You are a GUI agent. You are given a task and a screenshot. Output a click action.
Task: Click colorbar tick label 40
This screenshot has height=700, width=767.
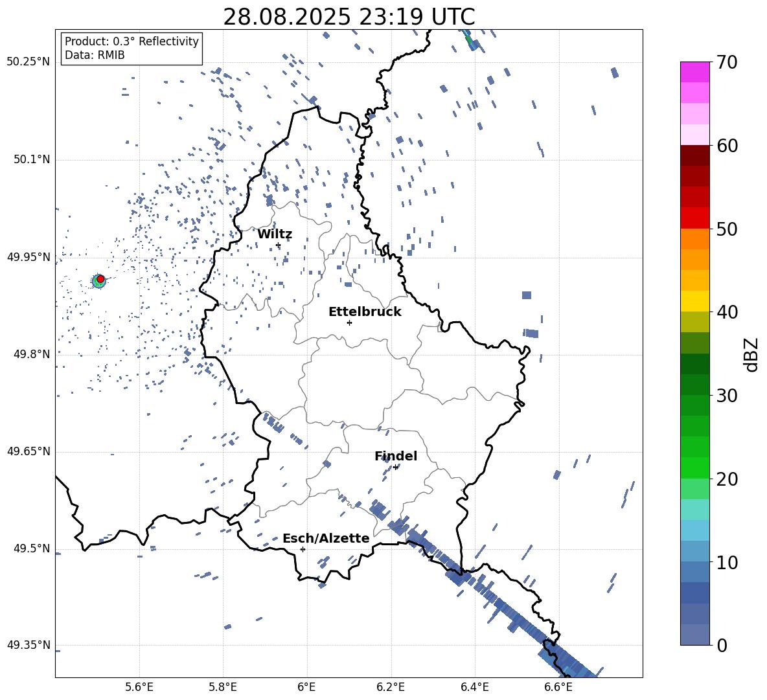[x=727, y=312]
